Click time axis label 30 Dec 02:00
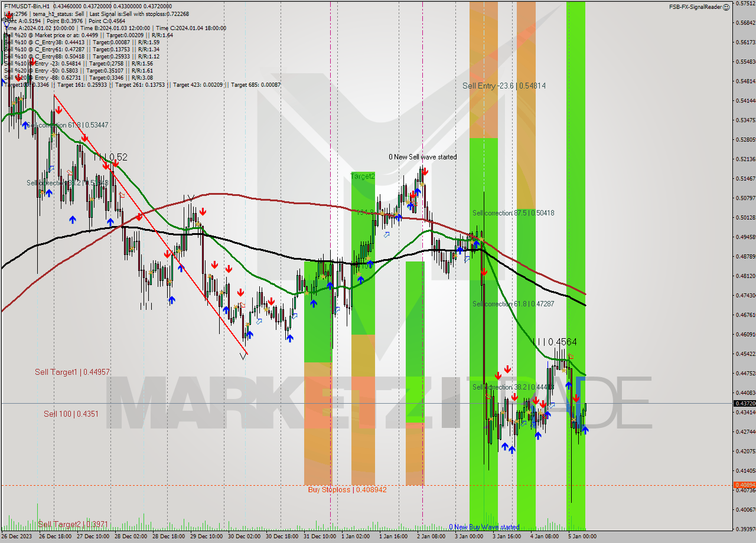Screen dimensions: 756x543 click(245, 537)
